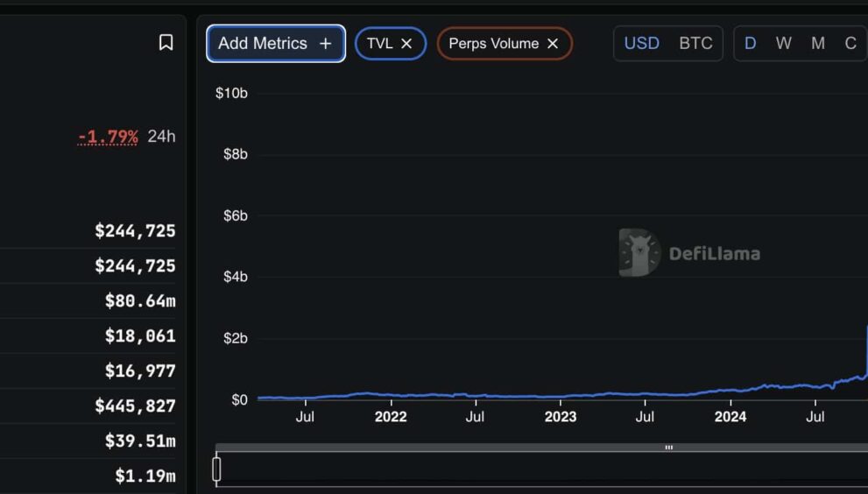Grab the left handle of the range slider
Screen dimensions: 868x494
[216, 469]
